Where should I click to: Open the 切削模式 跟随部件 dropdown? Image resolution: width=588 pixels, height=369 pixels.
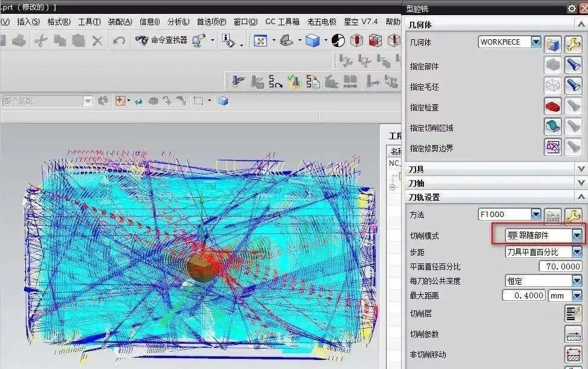coord(577,235)
